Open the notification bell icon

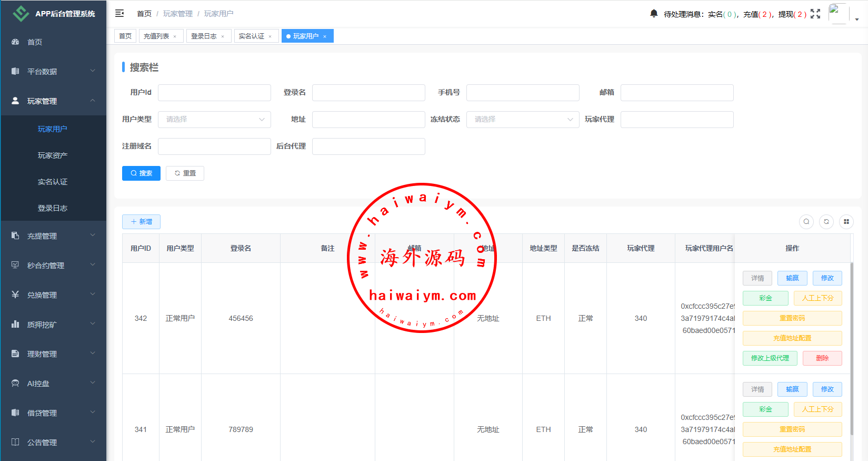point(654,13)
